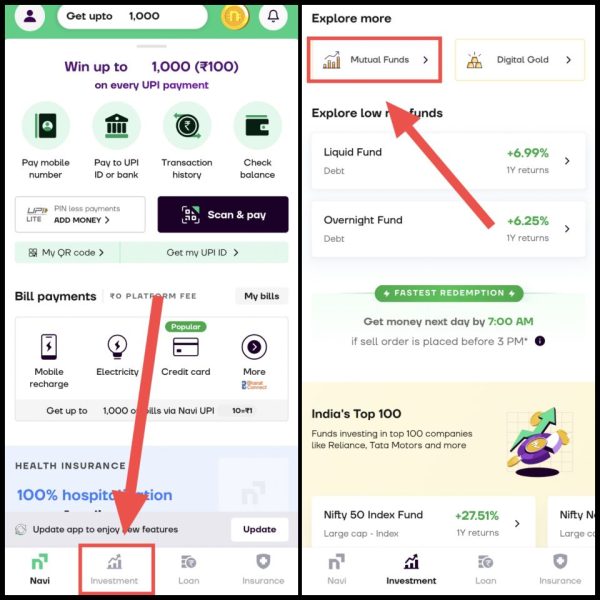Tap the info icon beside 3 PM note

(540, 341)
